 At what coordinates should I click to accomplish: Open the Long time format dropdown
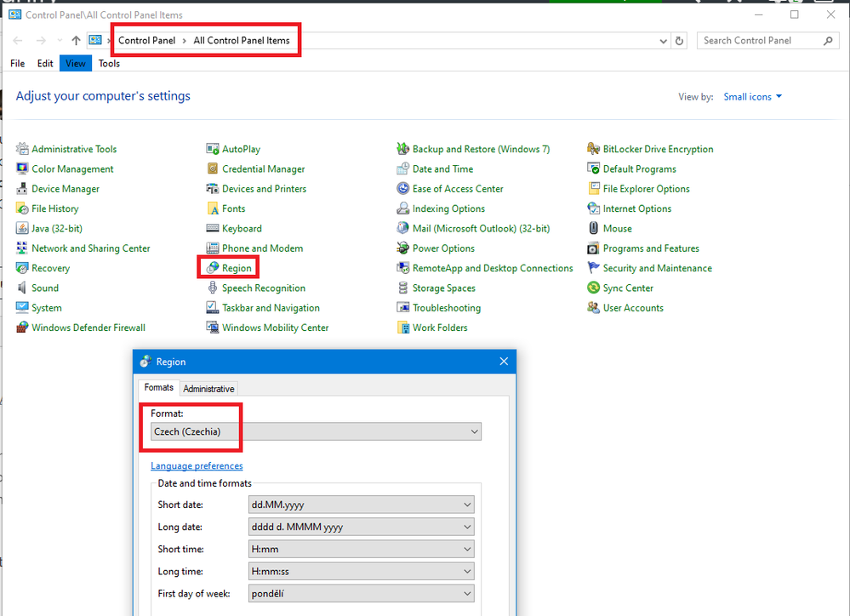[361, 571]
